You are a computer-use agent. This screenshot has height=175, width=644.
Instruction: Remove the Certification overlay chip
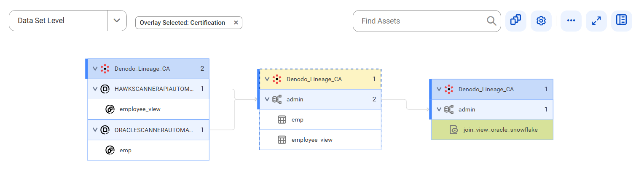click(x=236, y=23)
